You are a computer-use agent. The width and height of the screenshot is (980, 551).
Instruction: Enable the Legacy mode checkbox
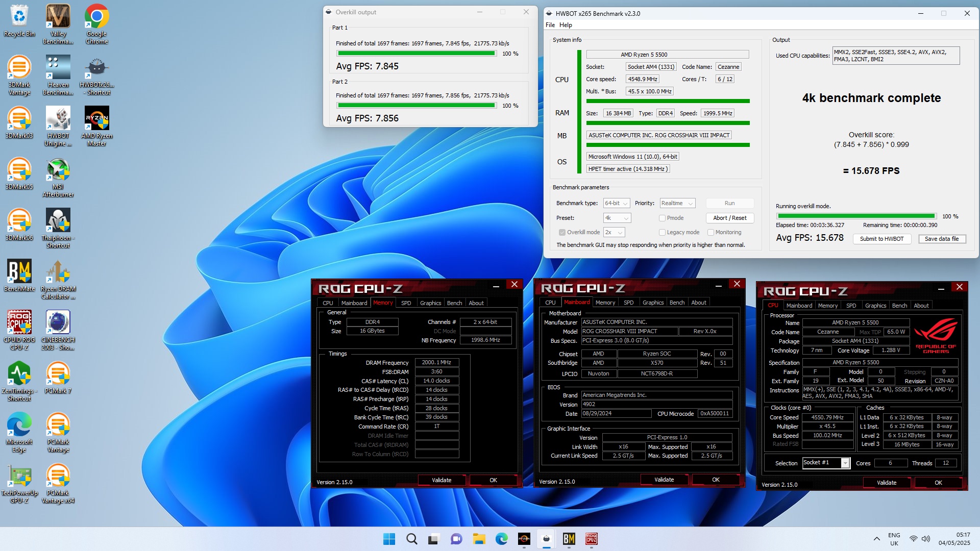click(x=662, y=232)
